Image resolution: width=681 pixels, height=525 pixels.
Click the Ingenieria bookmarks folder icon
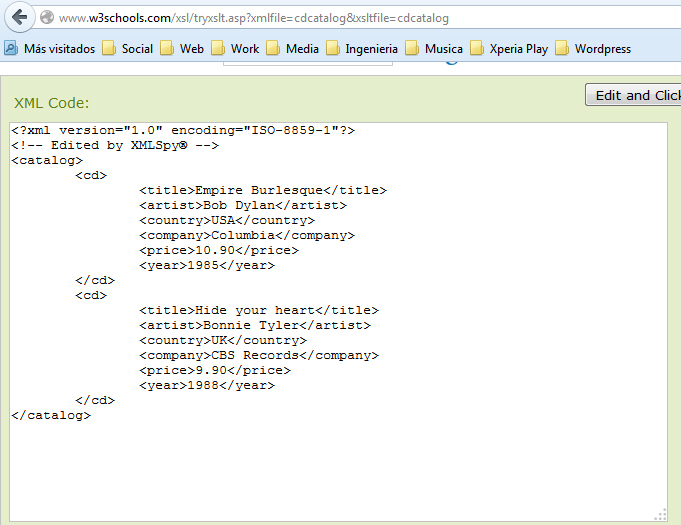point(333,48)
